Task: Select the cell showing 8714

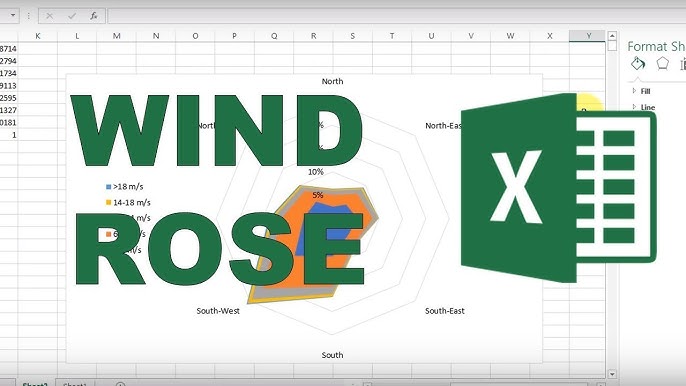Action: coord(9,49)
